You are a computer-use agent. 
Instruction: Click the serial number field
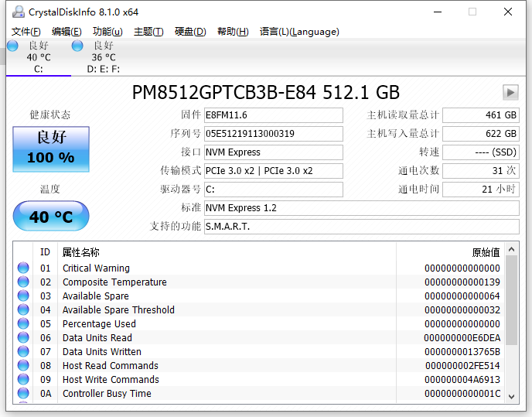[272, 134]
